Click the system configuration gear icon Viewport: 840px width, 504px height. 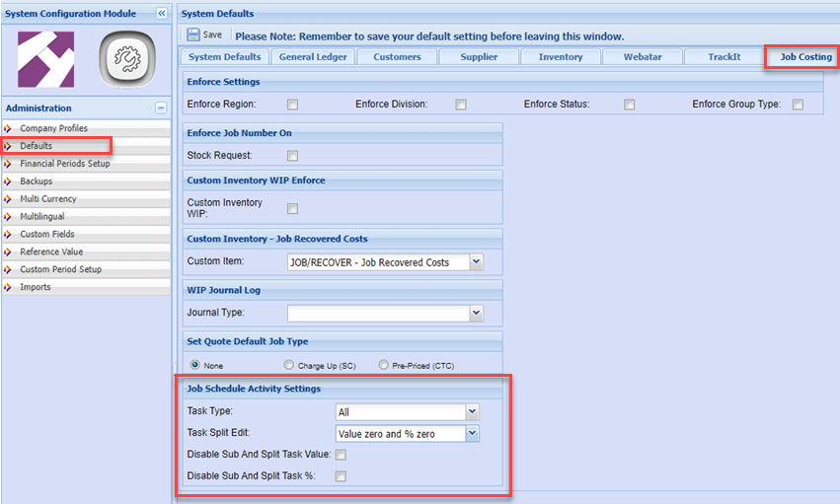[129, 59]
